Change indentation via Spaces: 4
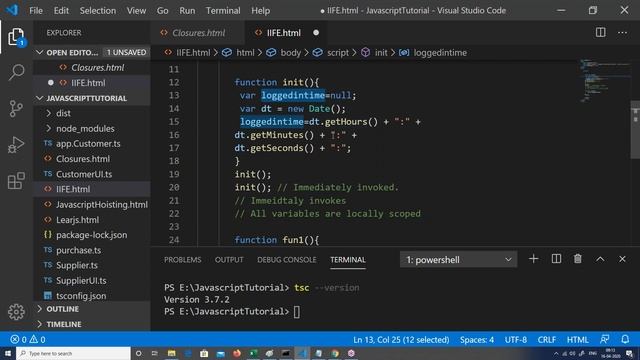The image size is (640, 360). click(x=476, y=340)
